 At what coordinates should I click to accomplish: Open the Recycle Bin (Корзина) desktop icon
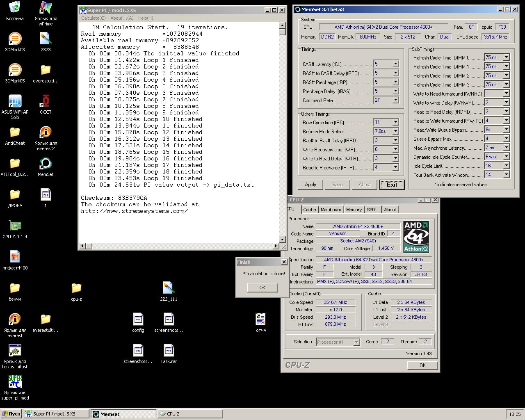point(15,7)
